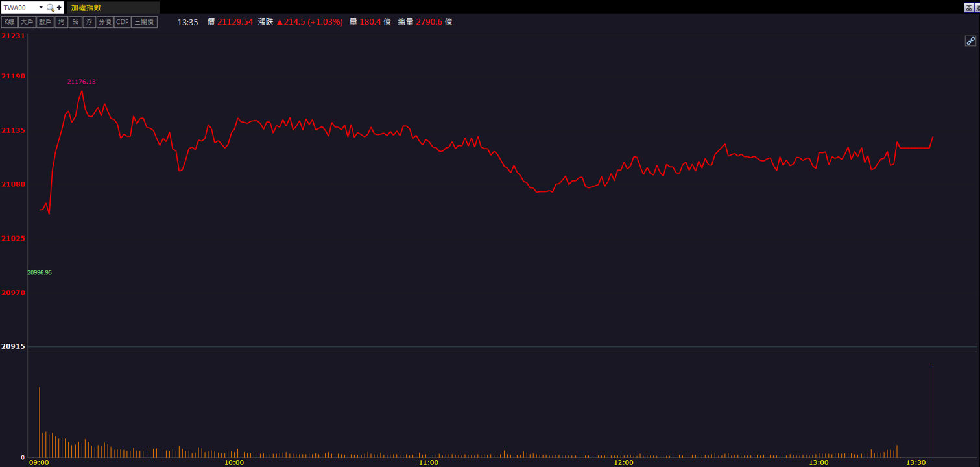Open the 分價 price distribution view
The image size is (980, 467).
coord(105,22)
